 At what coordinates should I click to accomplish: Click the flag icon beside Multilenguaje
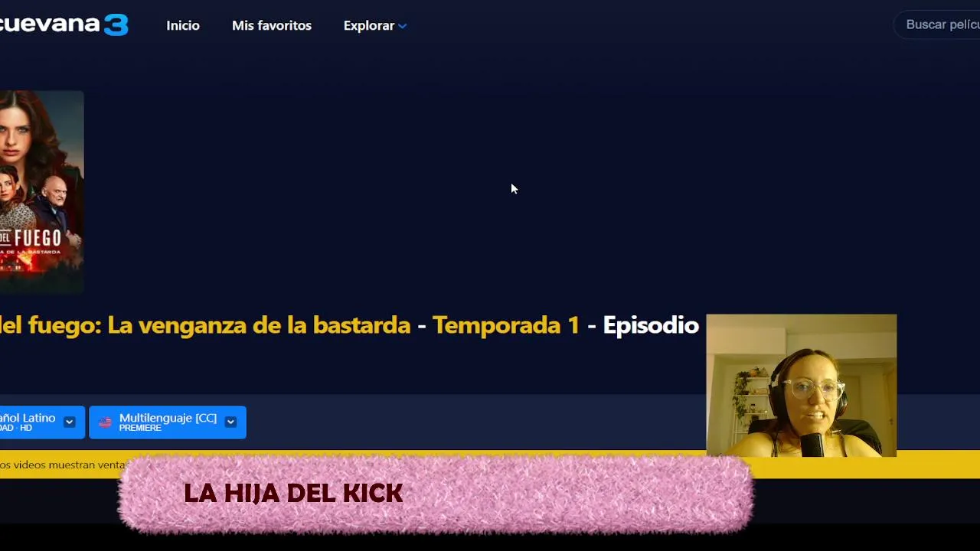click(106, 422)
